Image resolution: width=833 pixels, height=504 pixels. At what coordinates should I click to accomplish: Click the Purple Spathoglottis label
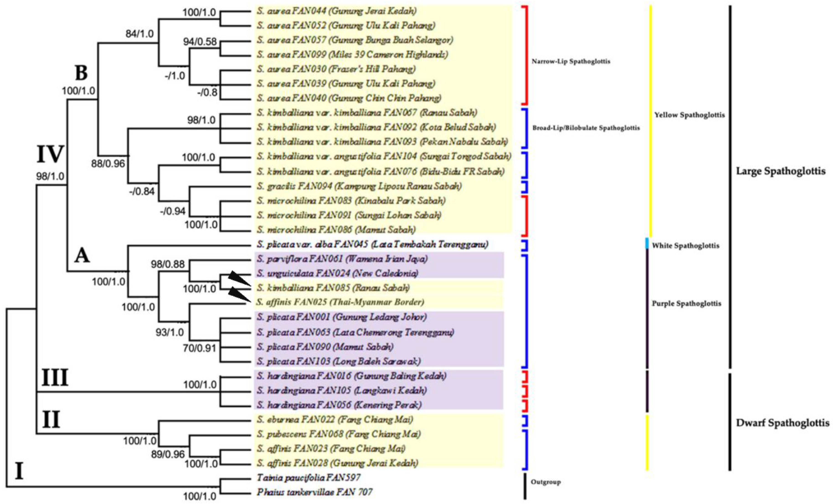click(686, 304)
